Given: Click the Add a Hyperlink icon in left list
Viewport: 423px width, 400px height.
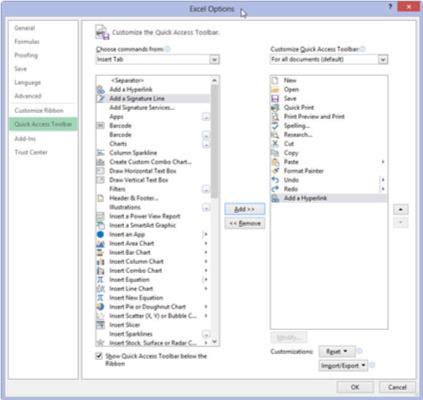Looking at the screenshot, I should 100,89.
